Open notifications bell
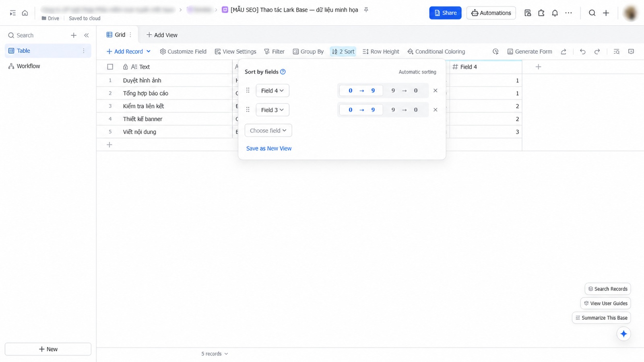The width and height of the screenshot is (644, 362). coord(555,13)
